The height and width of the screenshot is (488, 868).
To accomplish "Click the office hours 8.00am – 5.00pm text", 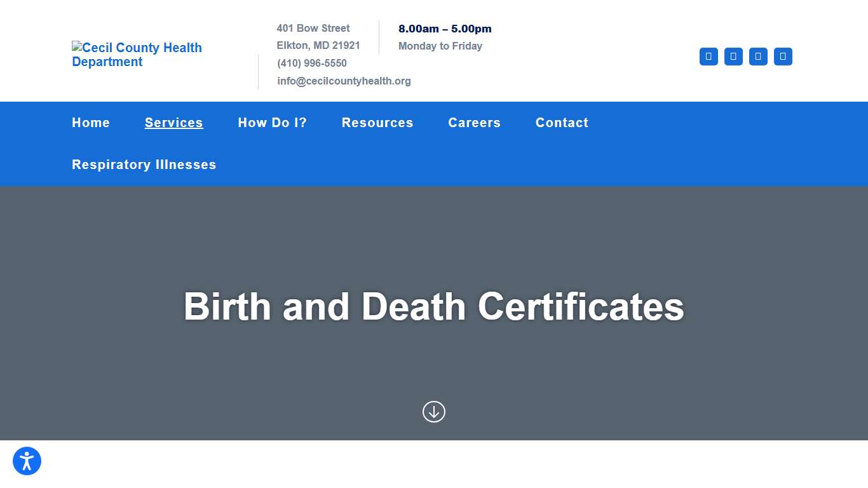I will [445, 29].
